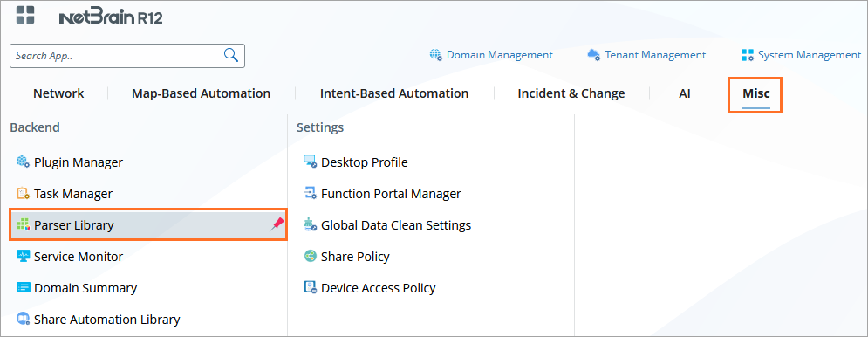Click the Share Policy icon

point(310,256)
